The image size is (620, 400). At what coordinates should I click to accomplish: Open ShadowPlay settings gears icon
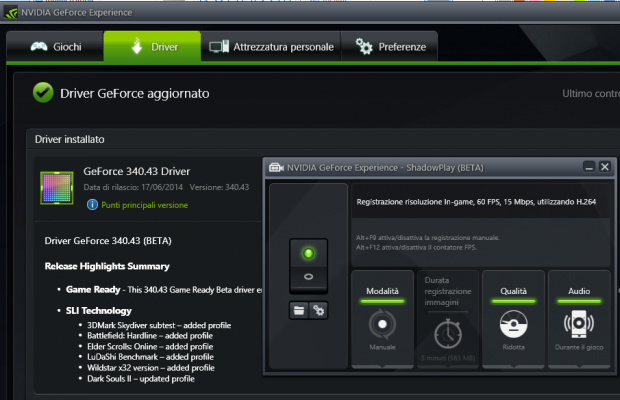click(x=318, y=310)
